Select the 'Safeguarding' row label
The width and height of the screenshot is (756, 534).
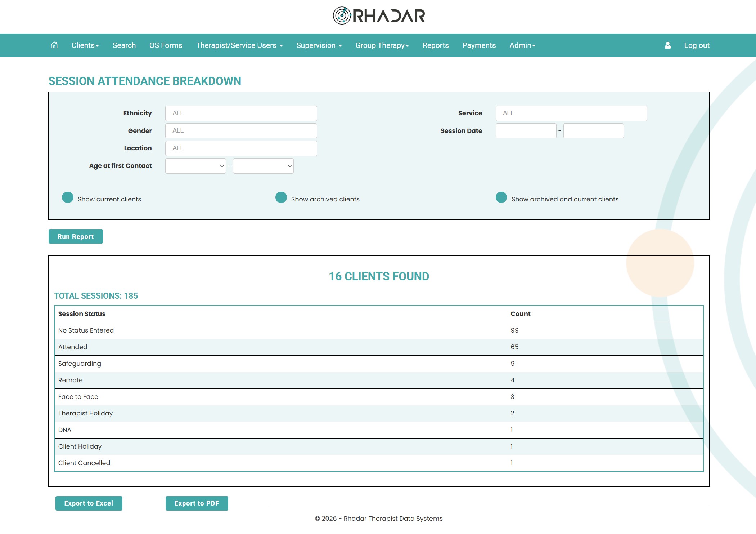tap(80, 364)
